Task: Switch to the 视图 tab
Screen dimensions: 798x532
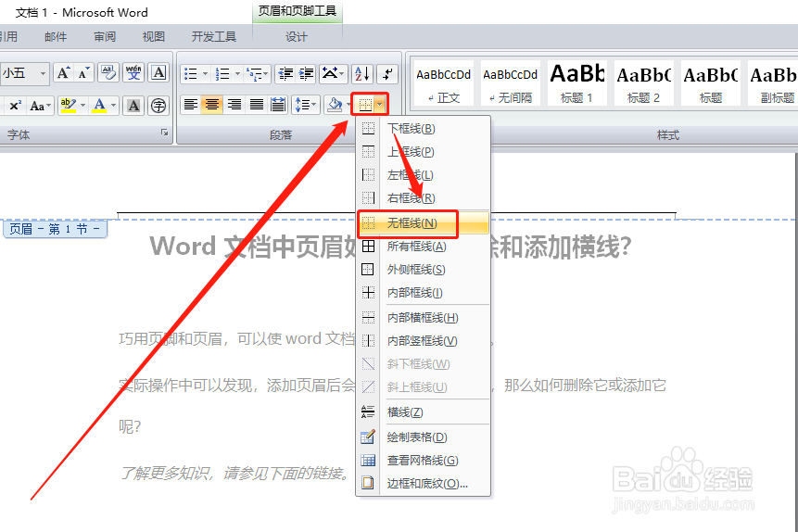Action: tap(153, 37)
